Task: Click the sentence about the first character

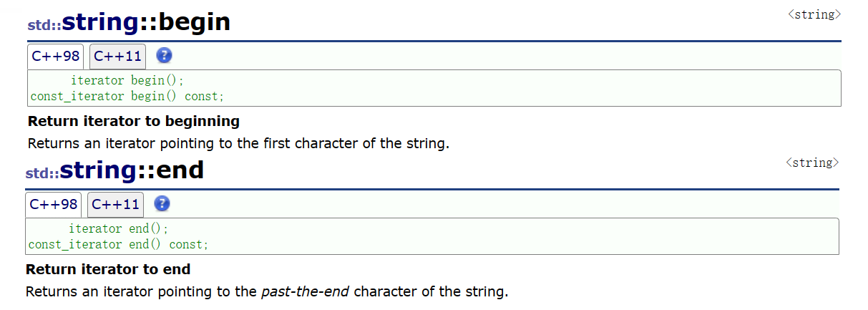Action: point(238,143)
